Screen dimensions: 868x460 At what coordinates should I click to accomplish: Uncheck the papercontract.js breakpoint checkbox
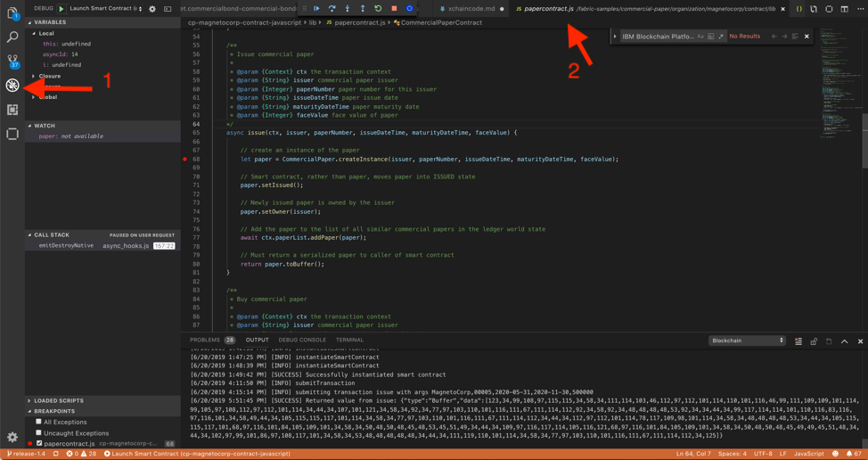(38, 443)
